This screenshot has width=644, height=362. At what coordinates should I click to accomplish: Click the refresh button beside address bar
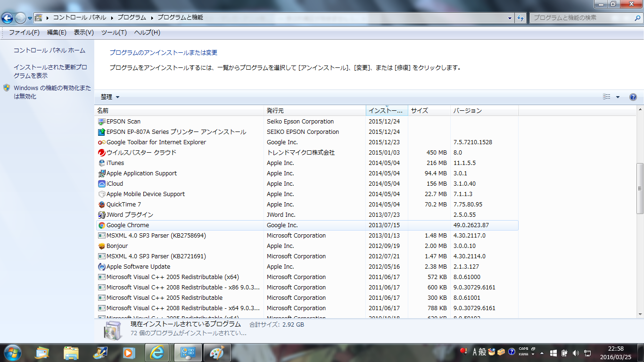pos(520,18)
